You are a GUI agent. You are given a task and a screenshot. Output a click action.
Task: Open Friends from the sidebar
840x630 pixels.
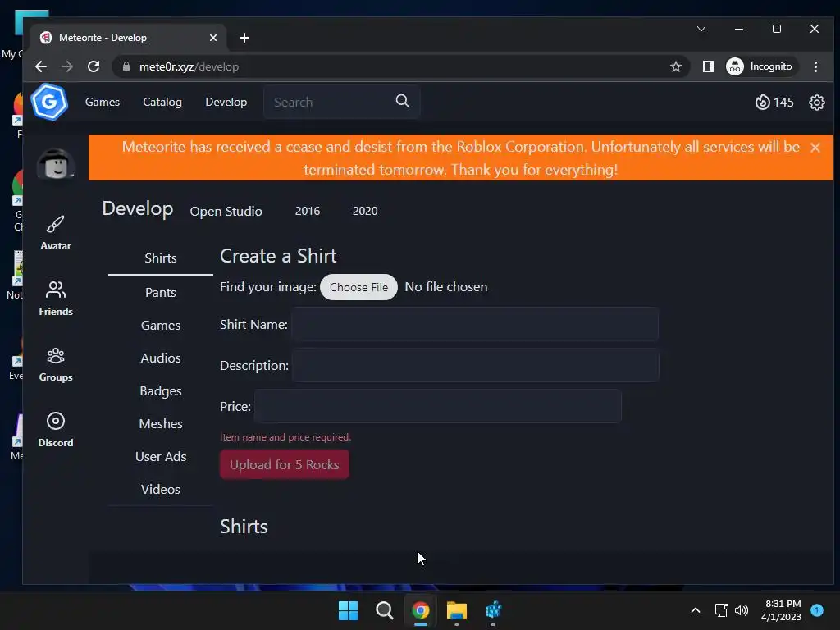click(56, 299)
